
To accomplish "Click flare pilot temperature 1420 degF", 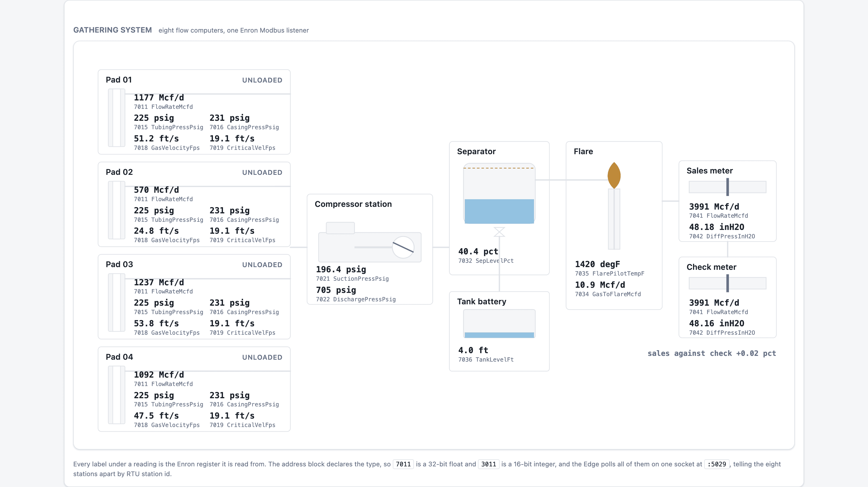I will point(597,264).
